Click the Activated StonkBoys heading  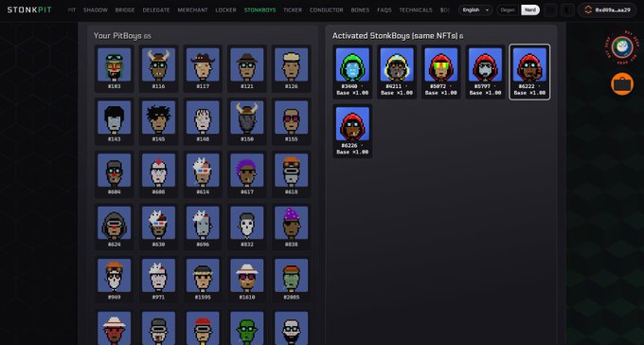click(x=398, y=36)
